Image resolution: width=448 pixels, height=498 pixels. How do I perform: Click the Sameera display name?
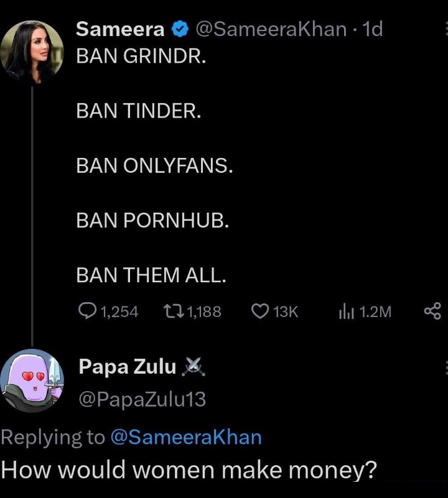pos(120,29)
